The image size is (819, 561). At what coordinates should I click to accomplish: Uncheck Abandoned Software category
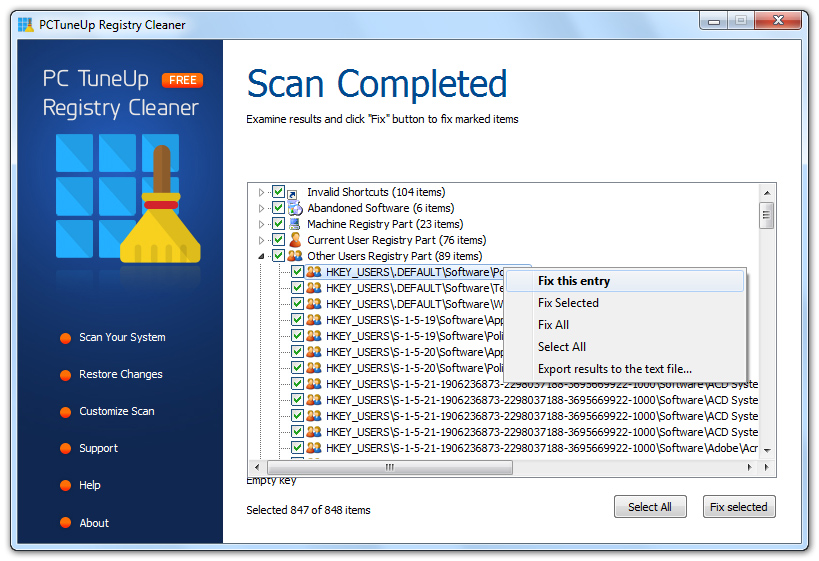tap(278, 208)
